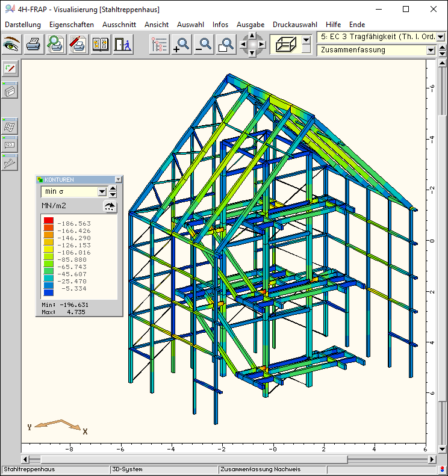Open print preview with the magnifier printer icon
The height and width of the screenshot is (476, 448).
56,45
